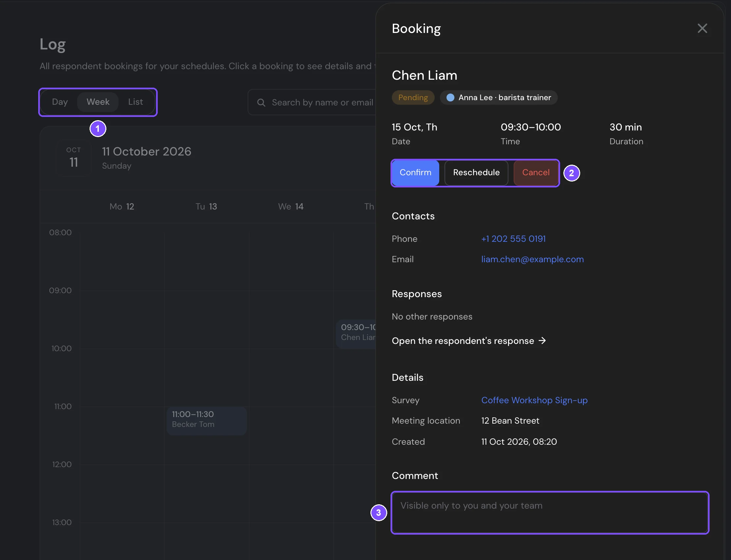The width and height of the screenshot is (731, 560).
Task: Click the 'Chen Liam' name heading
Action: point(424,75)
